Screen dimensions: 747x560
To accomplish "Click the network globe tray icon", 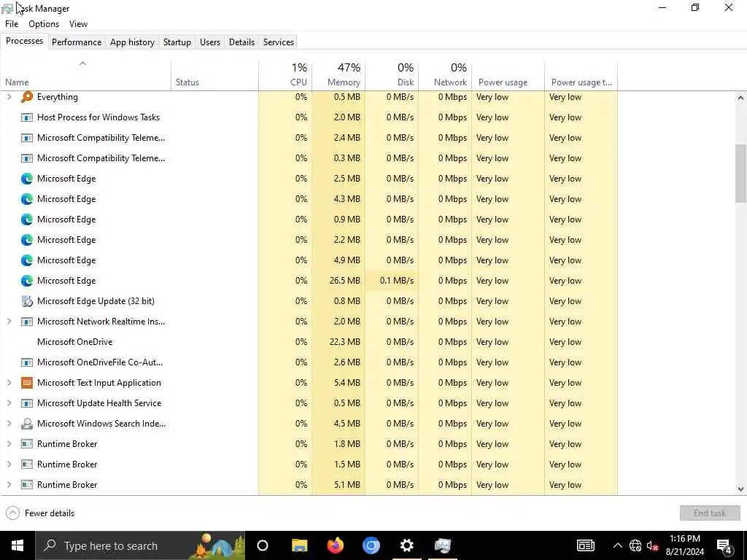I will pos(635,545).
